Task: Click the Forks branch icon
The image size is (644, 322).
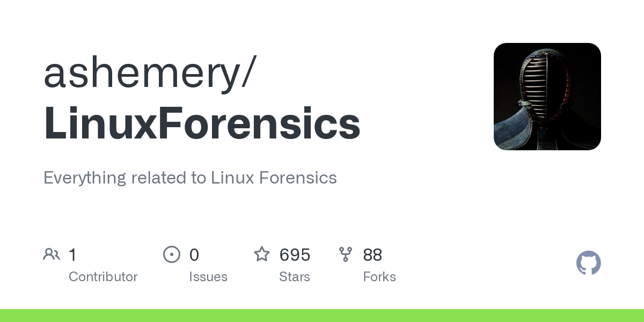Action: pyautogui.click(x=346, y=254)
